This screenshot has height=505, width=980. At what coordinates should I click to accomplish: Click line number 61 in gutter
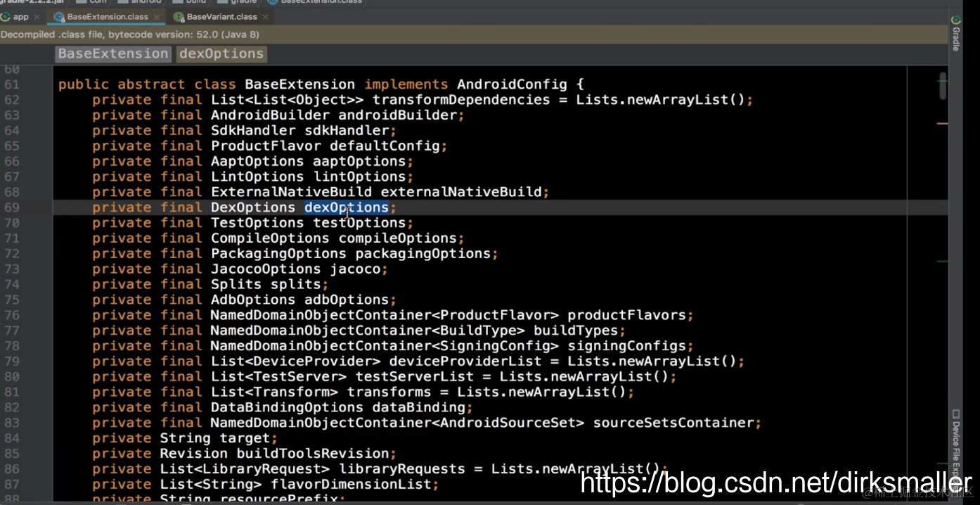coord(11,84)
